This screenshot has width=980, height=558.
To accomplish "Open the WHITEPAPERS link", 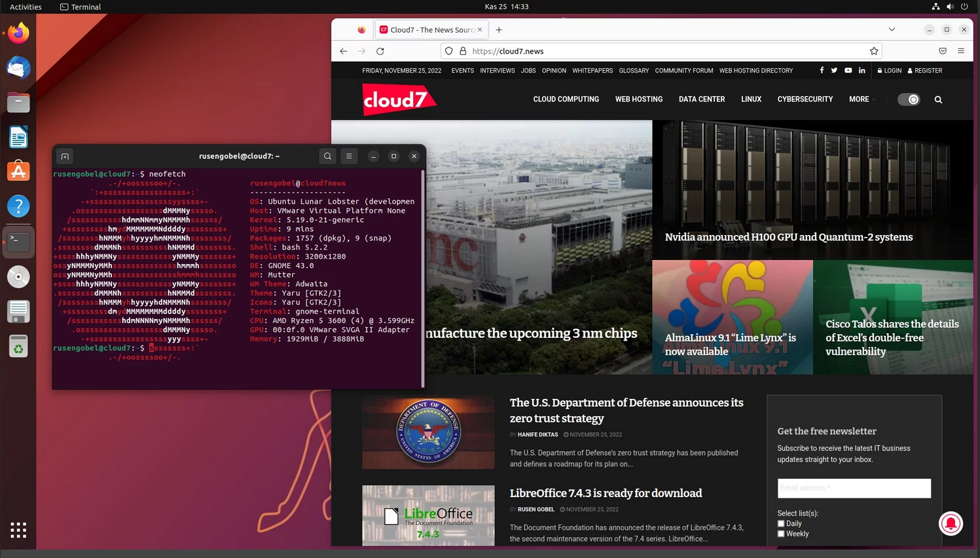I will click(592, 71).
